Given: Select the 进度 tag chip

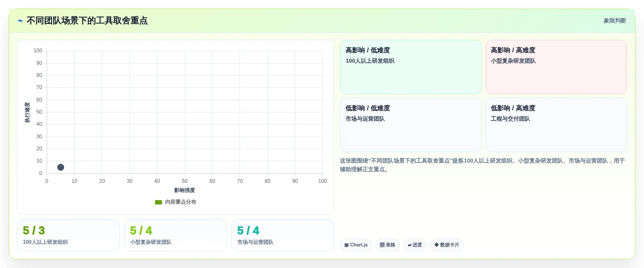Looking at the screenshot, I should (415, 245).
